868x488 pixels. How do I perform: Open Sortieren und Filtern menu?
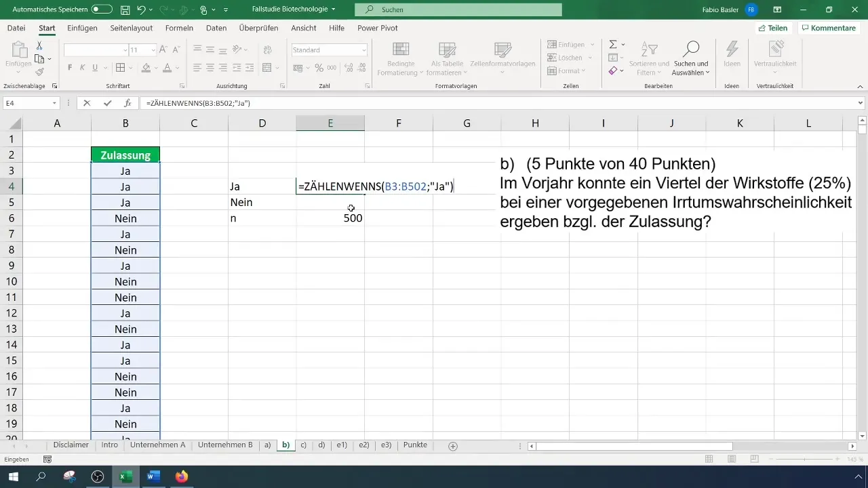point(649,59)
